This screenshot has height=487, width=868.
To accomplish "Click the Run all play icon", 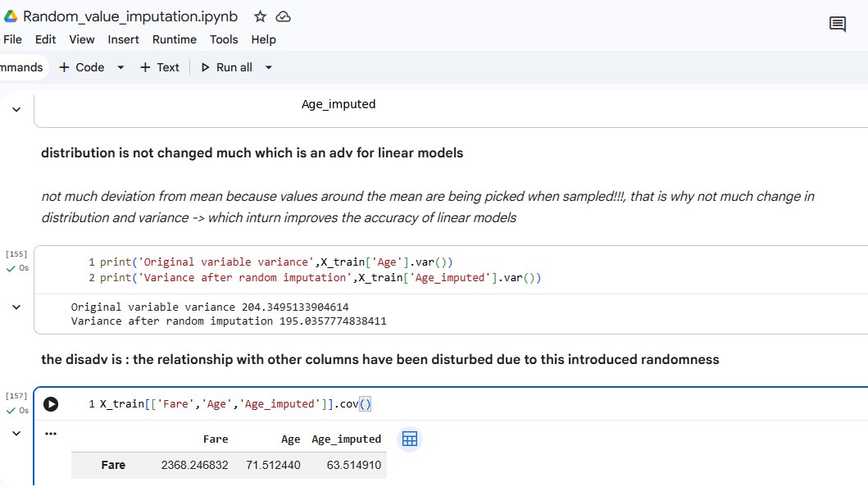I will point(206,67).
